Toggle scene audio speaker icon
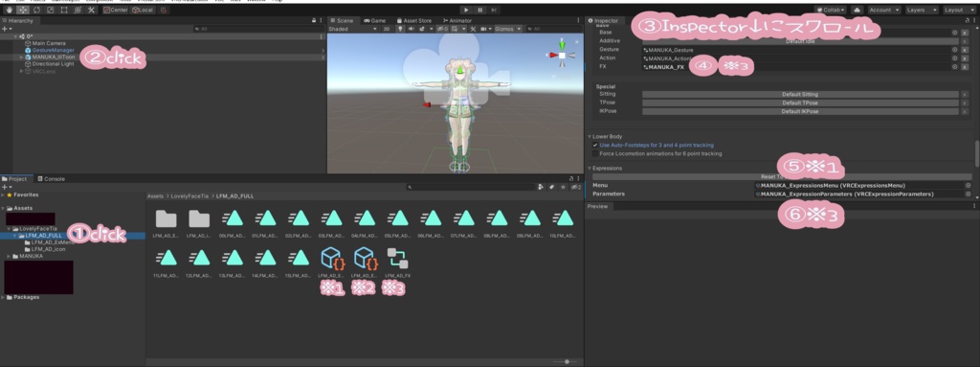The image size is (980, 367). 412,29
